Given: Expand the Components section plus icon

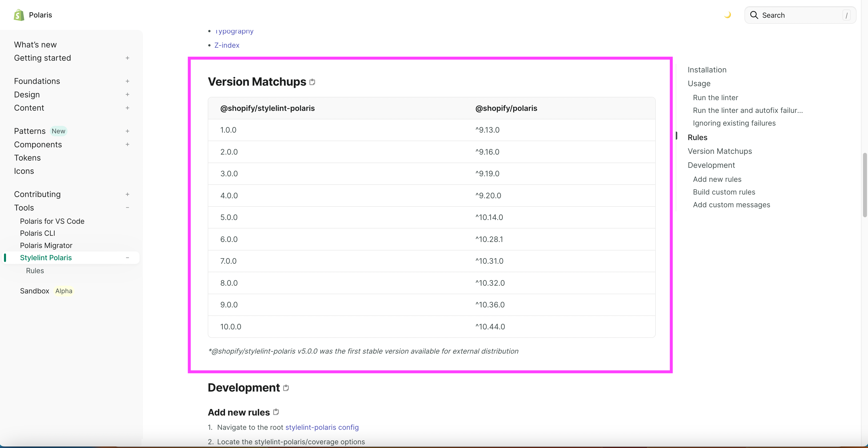Looking at the screenshot, I should coord(127,144).
